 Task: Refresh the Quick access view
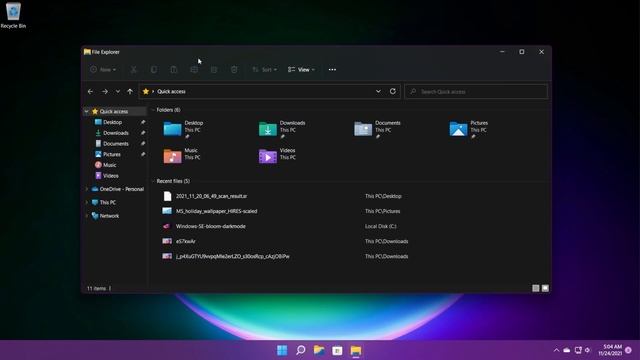click(393, 91)
